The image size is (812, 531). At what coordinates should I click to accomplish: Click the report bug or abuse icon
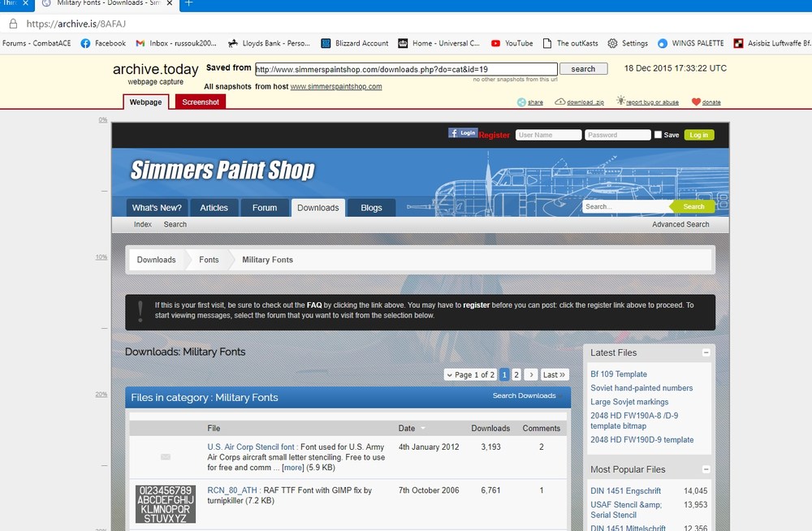(620, 101)
